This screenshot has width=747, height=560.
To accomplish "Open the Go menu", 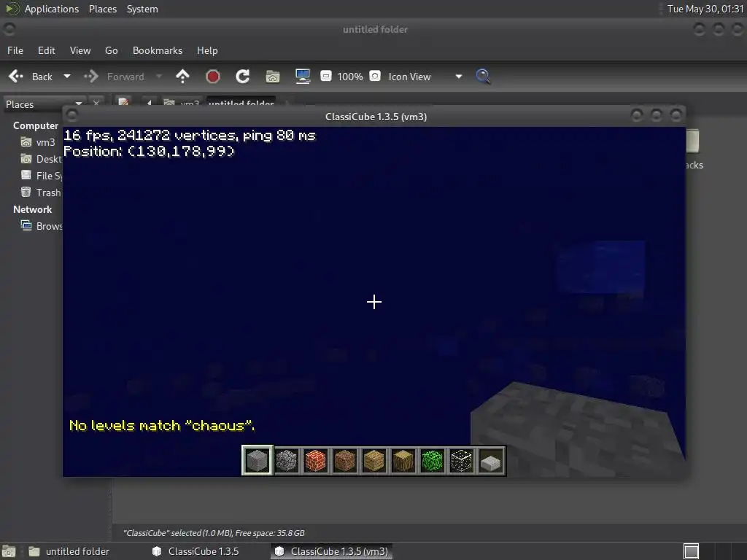I will 112,50.
